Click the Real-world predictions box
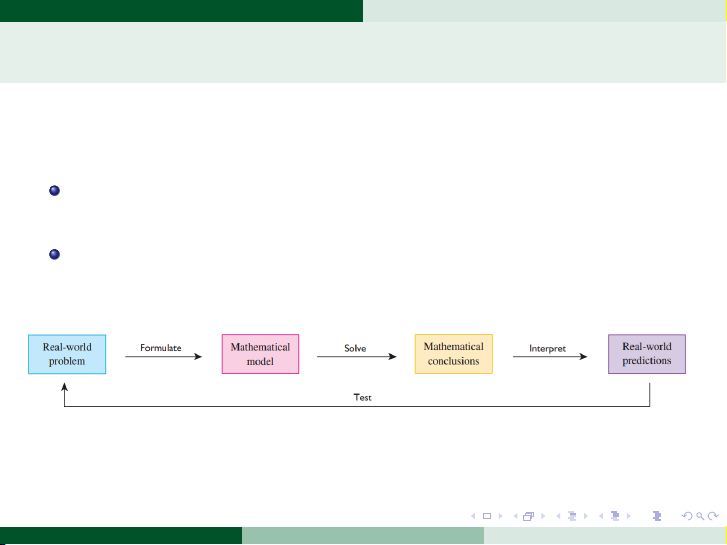727x545 pixels. [647, 354]
